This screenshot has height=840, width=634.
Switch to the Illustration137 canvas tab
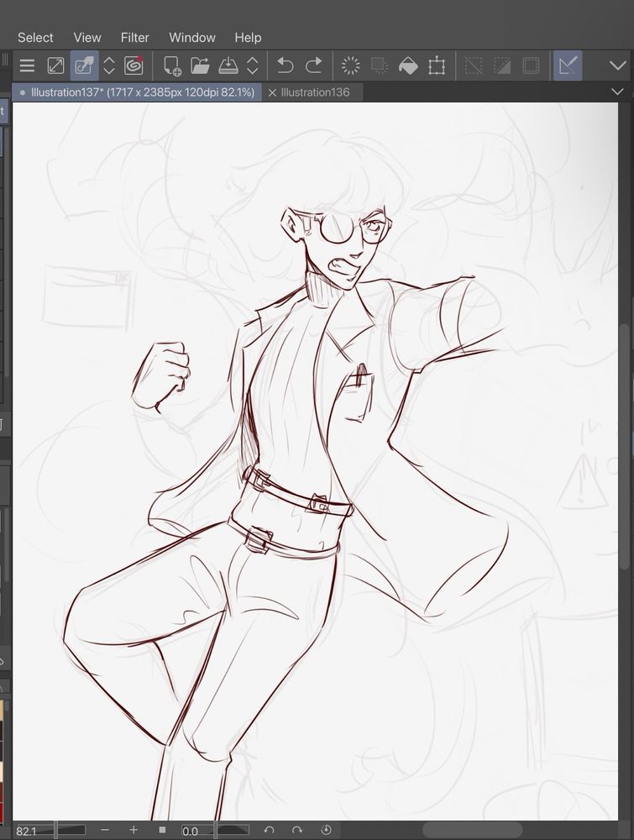pos(137,92)
